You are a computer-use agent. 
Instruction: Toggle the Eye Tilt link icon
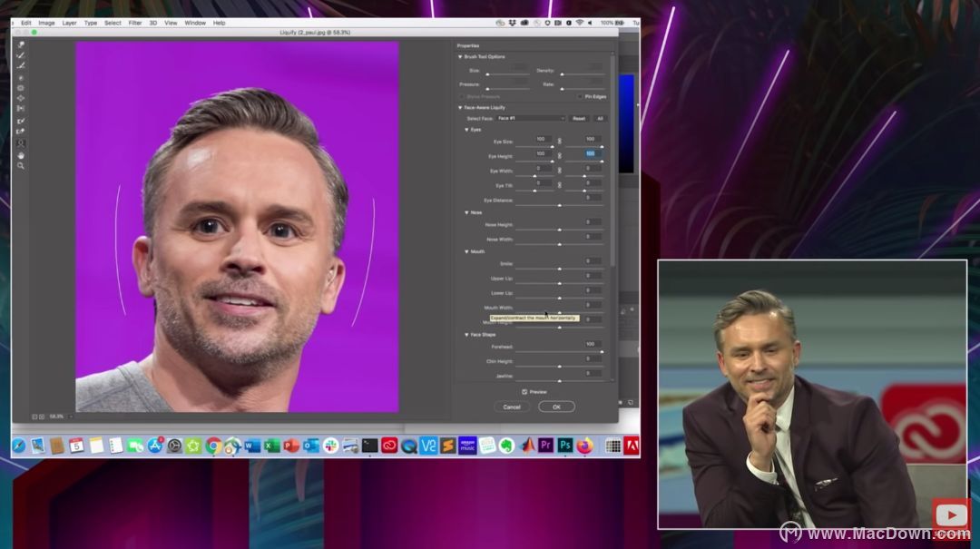(559, 185)
